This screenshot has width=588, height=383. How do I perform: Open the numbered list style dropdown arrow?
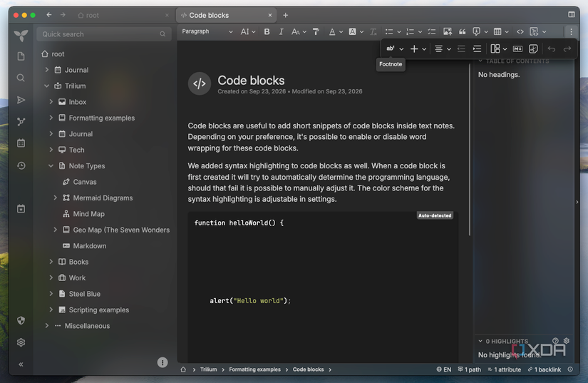(x=420, y=32)
